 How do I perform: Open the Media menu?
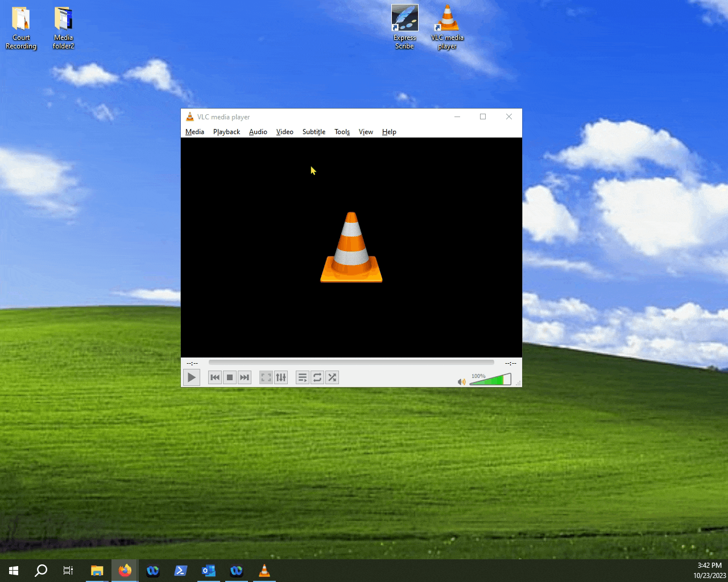195,131
